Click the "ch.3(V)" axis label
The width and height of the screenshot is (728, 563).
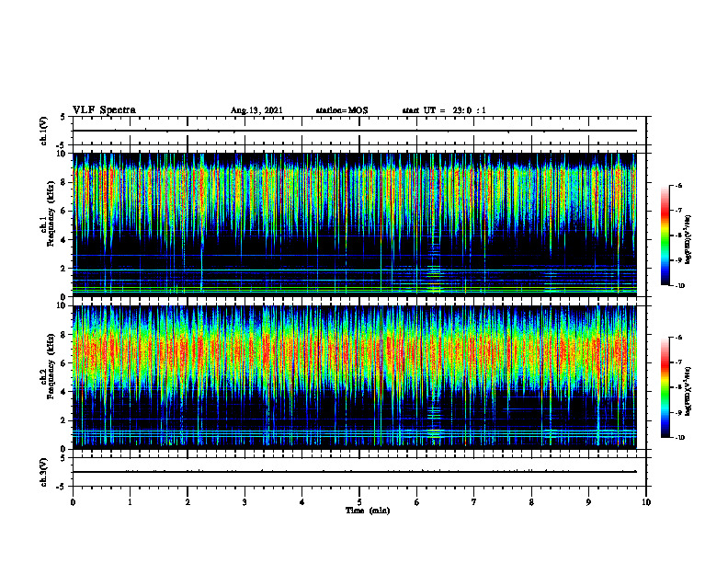coord(43,472)
